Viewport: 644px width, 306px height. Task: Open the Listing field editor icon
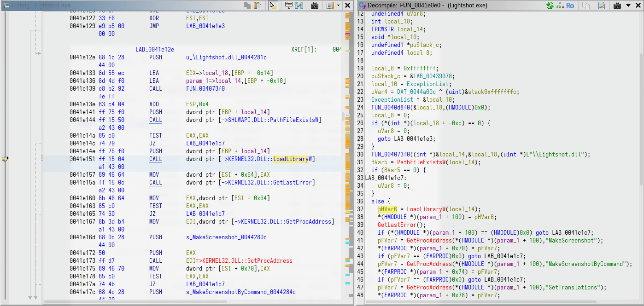pos(289,6)
